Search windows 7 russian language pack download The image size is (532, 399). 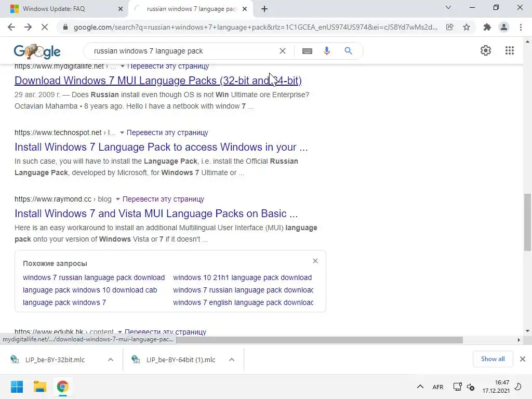tap(94, 277)
